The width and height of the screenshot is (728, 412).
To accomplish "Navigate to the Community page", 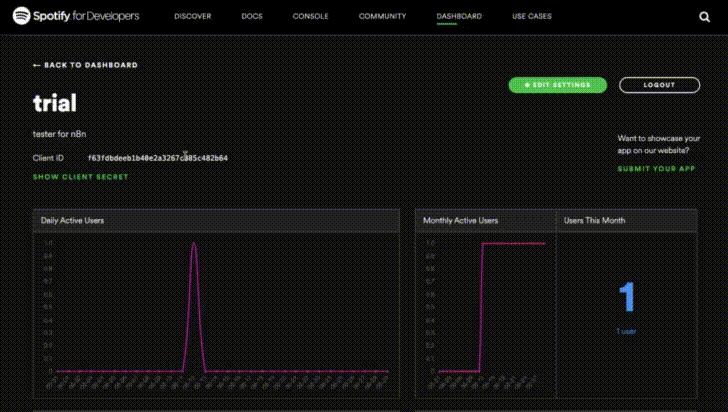I will point(382,17).
